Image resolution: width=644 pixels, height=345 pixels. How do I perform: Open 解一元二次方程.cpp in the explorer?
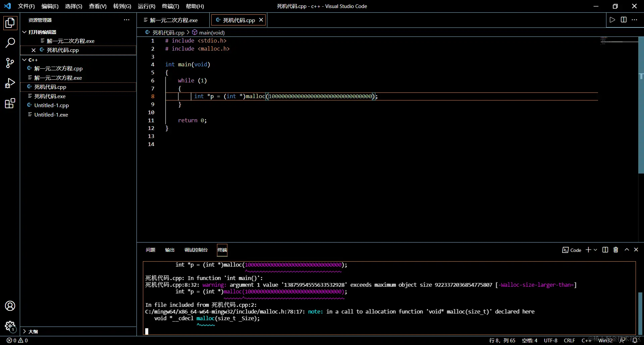[58, 68]
